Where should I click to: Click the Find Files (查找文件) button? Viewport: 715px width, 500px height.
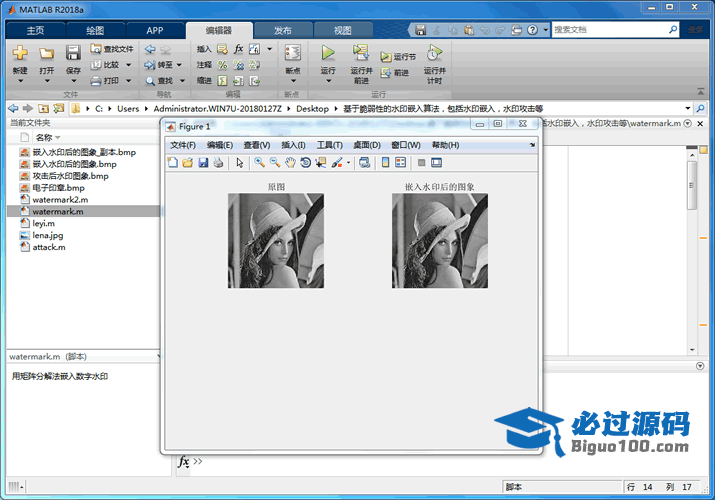click(x=111, y=48)
